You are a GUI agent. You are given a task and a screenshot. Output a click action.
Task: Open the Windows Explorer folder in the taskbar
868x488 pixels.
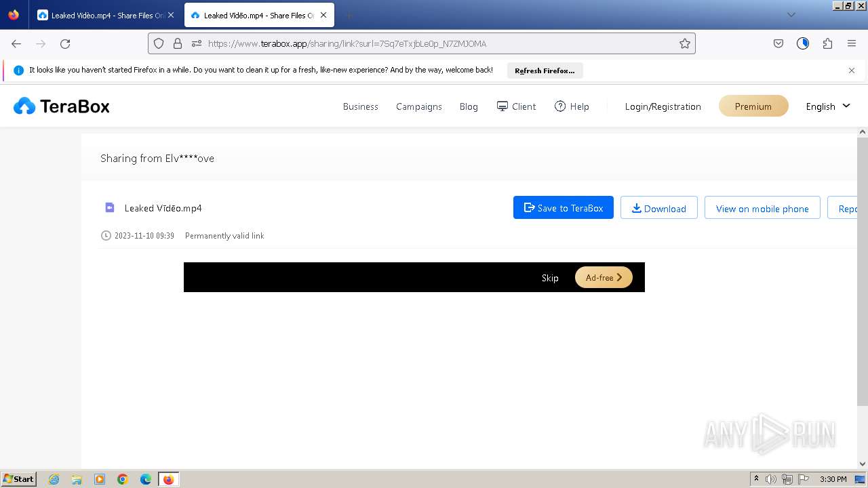click(77, 479)
